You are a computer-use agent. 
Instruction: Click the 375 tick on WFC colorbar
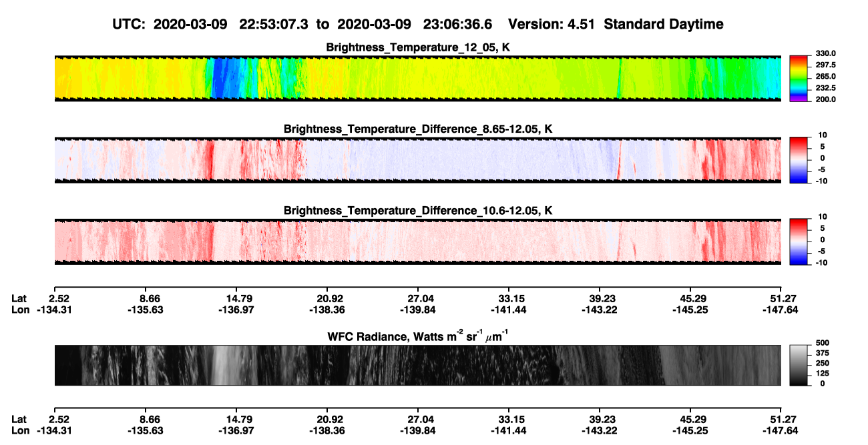822,353
